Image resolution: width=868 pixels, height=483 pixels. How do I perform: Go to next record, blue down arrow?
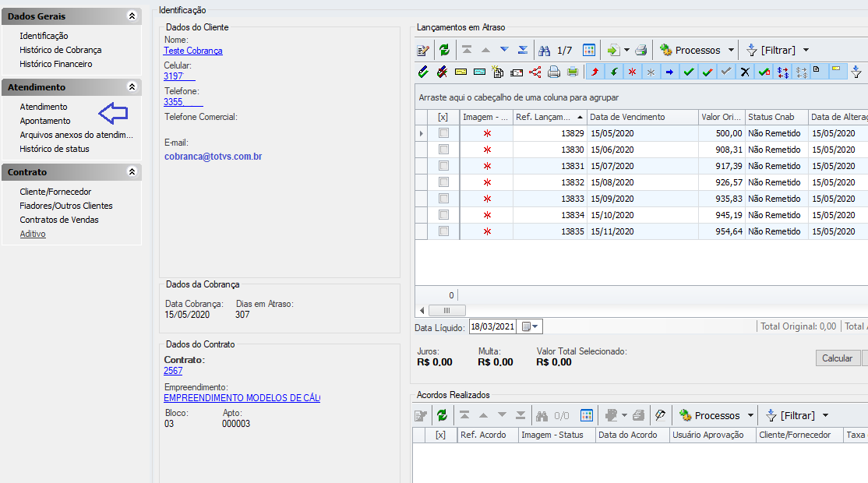[504, 50]
